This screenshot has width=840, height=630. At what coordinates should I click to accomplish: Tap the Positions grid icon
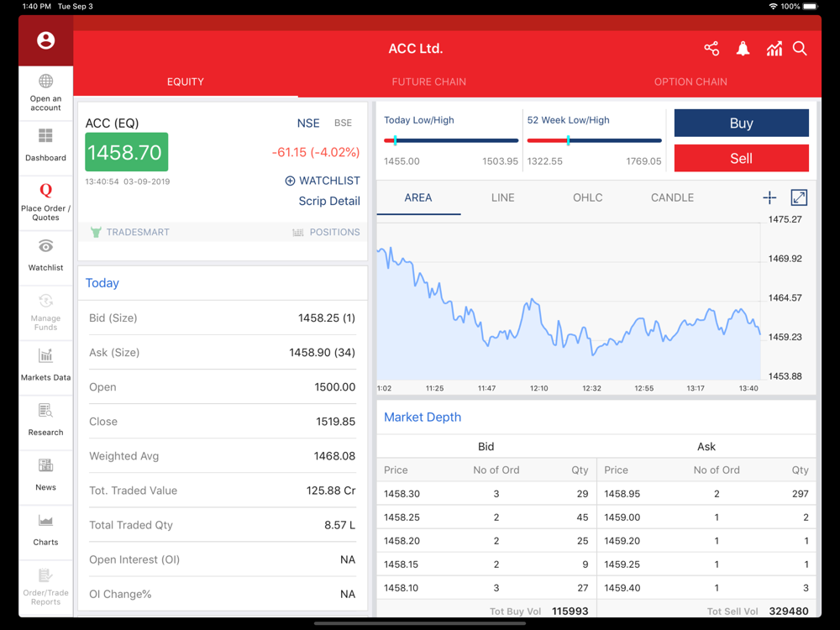298,233
